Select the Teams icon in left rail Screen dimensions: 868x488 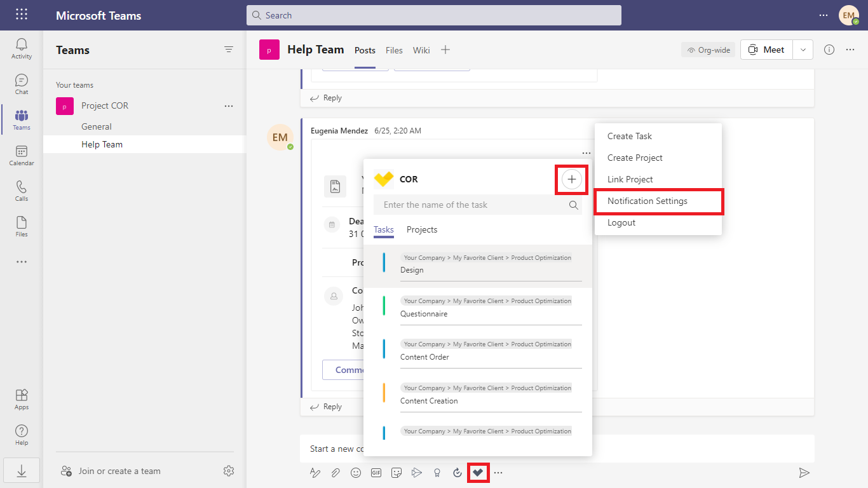pyautogui.click(x=22, y=119)
